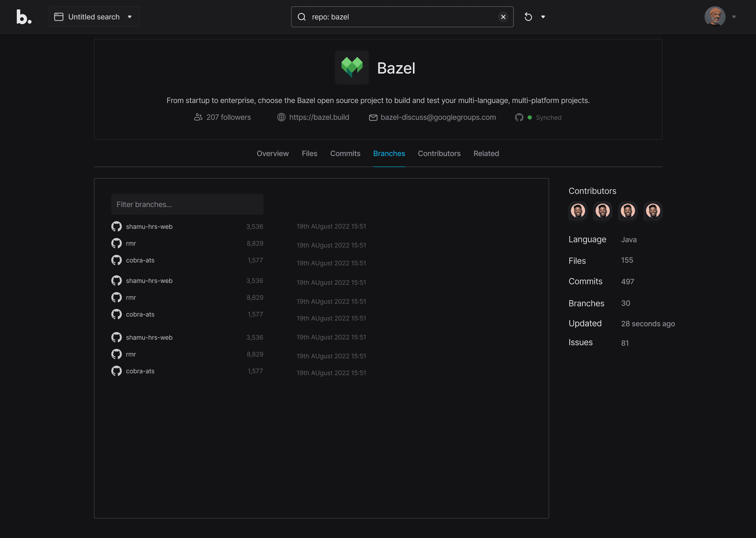
Task: Clear the repo: bazel search query
Action: coord(503,17)
